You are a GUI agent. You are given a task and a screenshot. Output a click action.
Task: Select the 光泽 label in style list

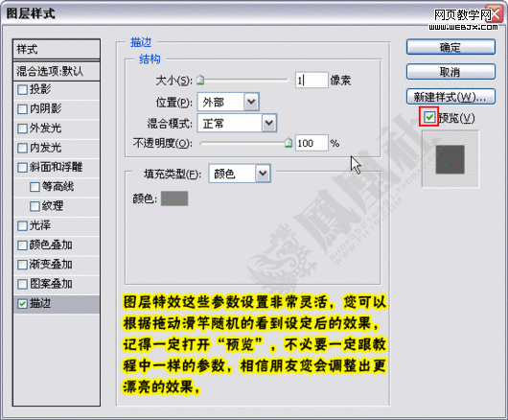40,225
